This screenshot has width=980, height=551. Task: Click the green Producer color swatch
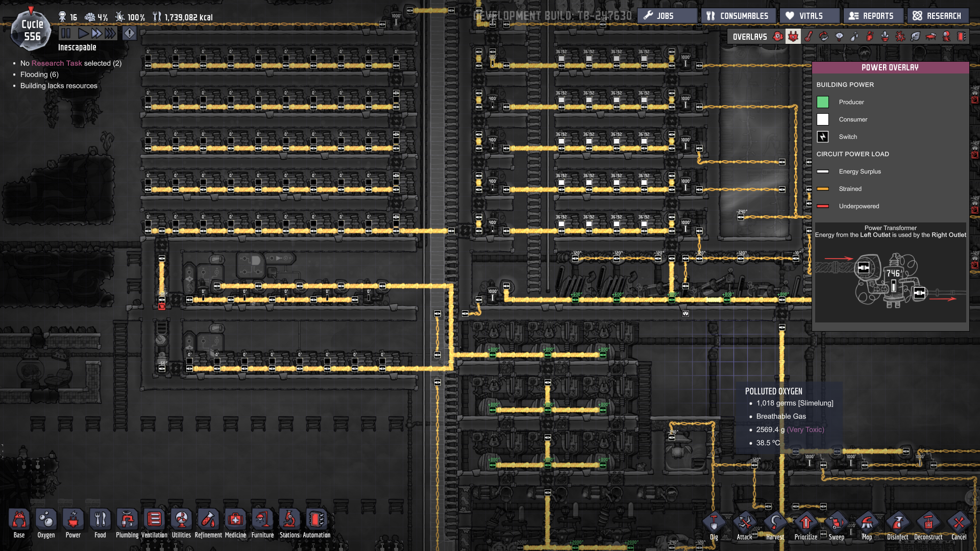[x=823, y=102]
